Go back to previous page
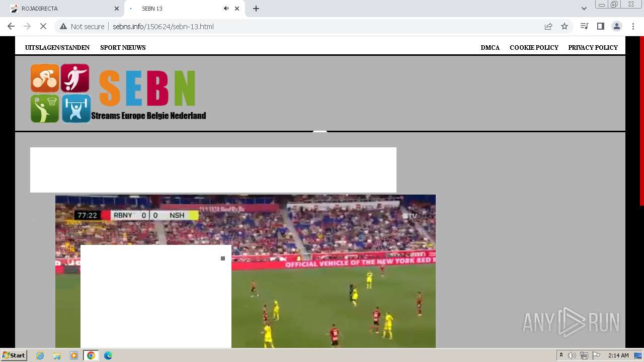This screenshot has width=644, height=362. (11, 26)
